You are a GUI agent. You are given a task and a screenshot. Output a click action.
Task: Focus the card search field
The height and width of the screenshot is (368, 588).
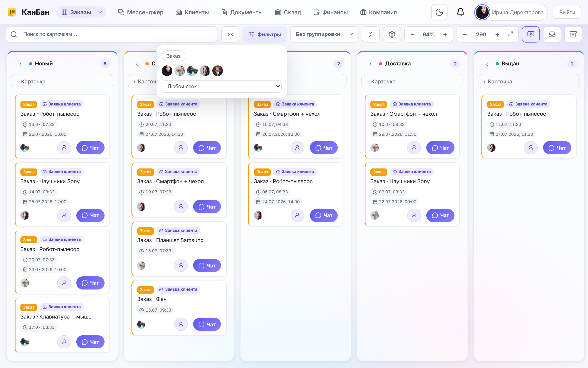pos(111,34)
